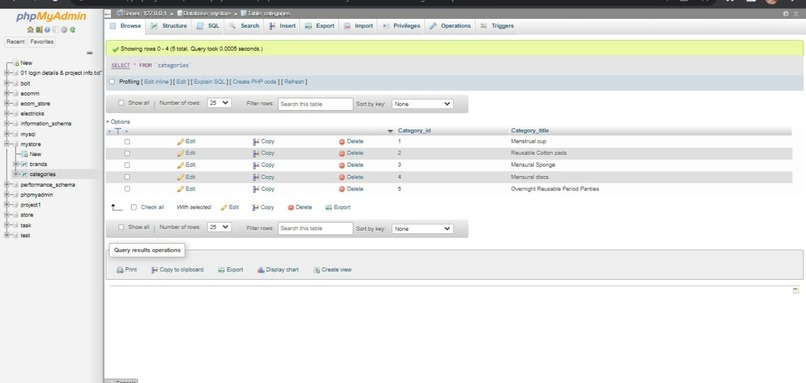Viewport: 806px width, 383px height.
Task: Click the log out door icon beside Home
Action: click(39, 30)
